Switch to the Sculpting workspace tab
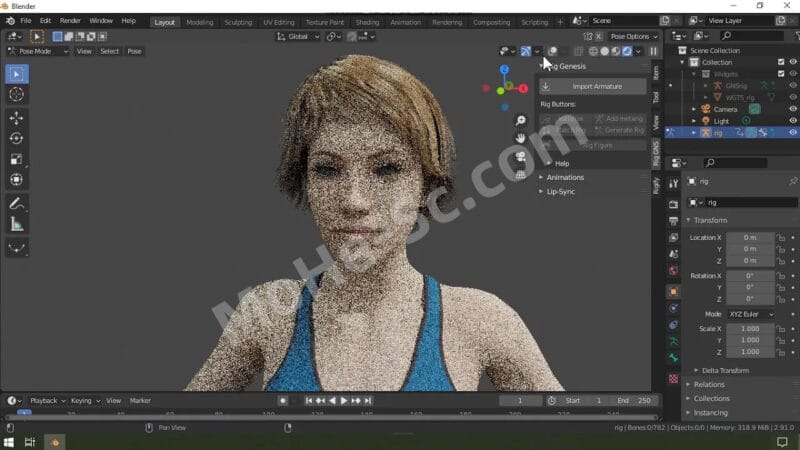Viewport: 800px width, 450px height. [238, 22]
